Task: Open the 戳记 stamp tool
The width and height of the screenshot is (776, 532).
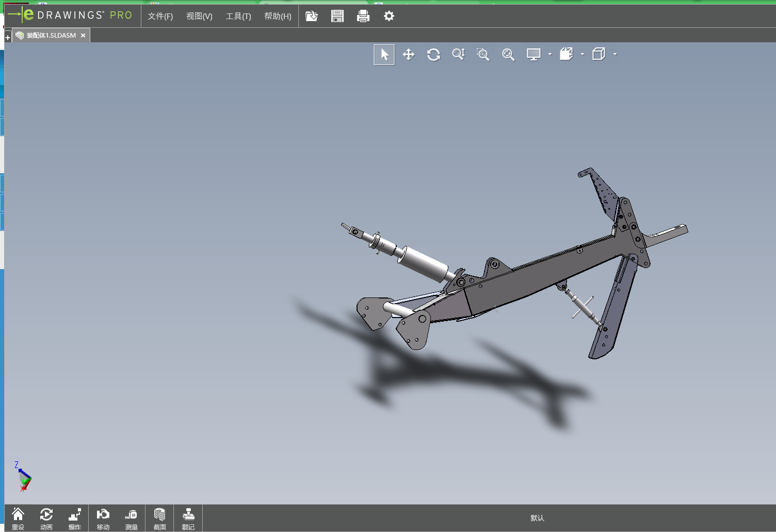Action: [x=188, y=518]
